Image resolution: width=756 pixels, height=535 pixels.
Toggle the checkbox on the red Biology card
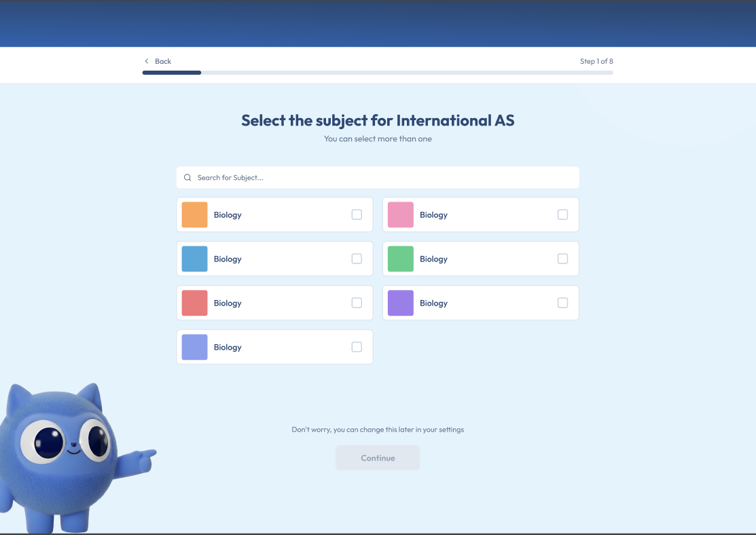click(357, 303)
